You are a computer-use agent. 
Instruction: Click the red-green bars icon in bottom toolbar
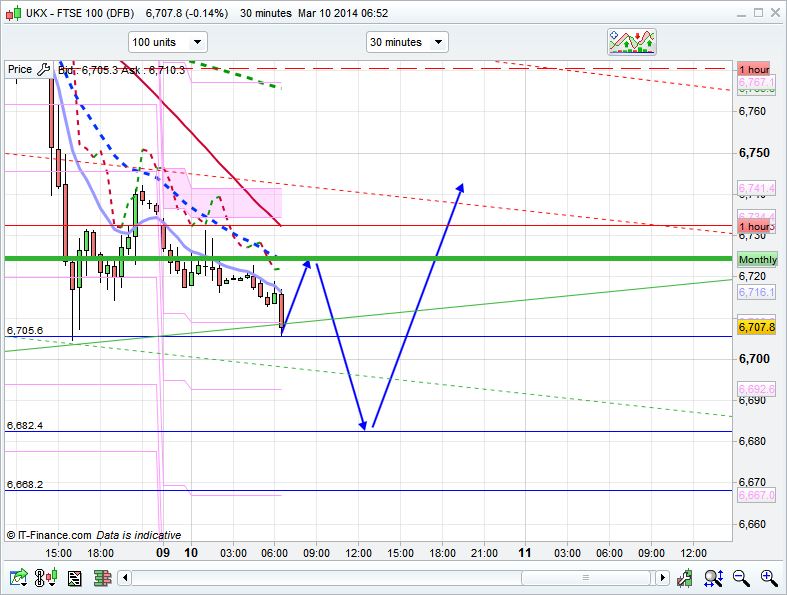[101, 577]
